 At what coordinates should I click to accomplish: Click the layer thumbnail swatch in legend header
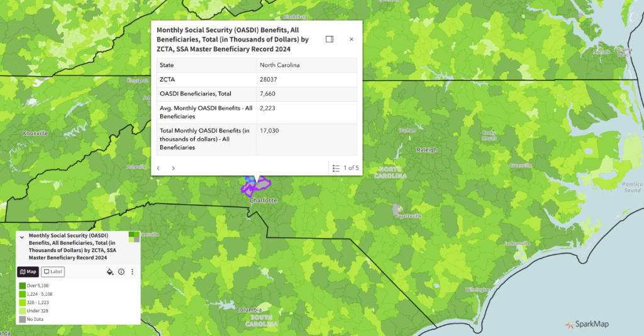point(134,237)
